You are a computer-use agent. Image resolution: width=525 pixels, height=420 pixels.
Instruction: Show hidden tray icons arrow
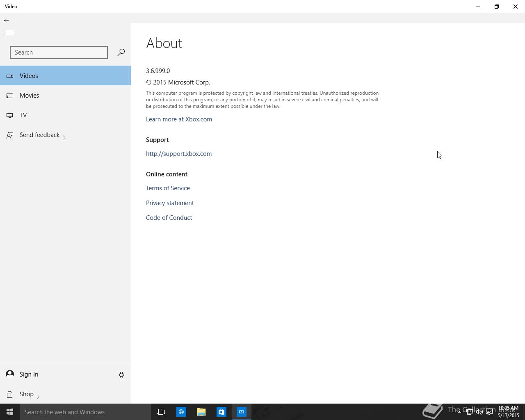coord(459,412)
